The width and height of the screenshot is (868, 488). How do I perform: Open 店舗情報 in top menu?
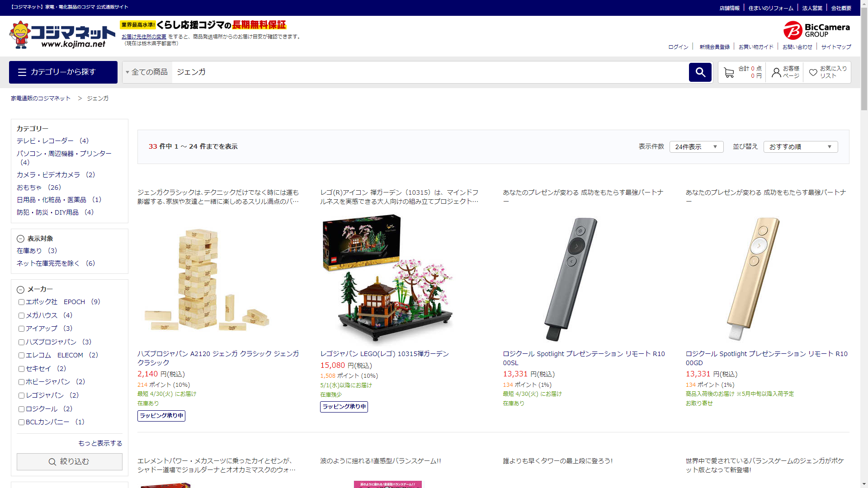729,8
